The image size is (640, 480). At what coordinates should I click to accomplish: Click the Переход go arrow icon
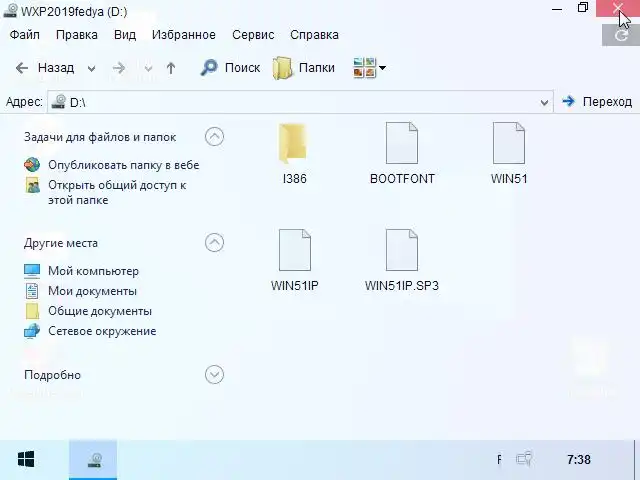tap(568, 101)
